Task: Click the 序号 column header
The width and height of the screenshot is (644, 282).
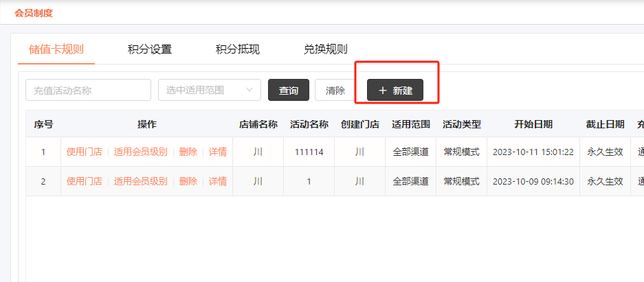Action: [43, 125]
